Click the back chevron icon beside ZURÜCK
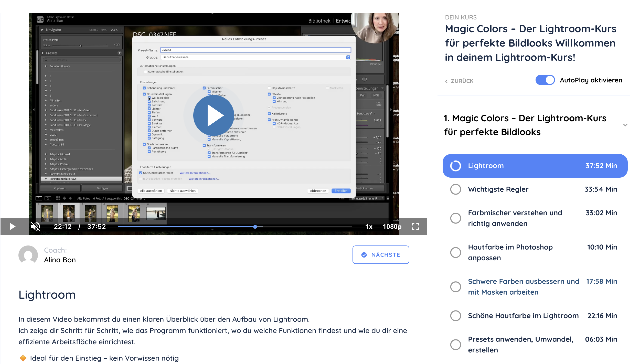This screenshot has height=364, width=640. [446, 81]
